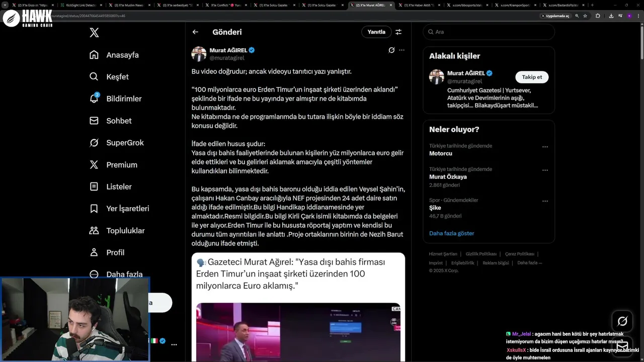This screenshot has height=362, width=644.
Task: Open quoted post text about Erden Timur
Action: (290, 274)
